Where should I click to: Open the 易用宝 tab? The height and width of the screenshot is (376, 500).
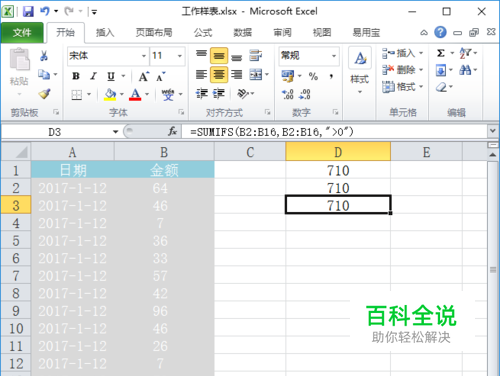366,33
